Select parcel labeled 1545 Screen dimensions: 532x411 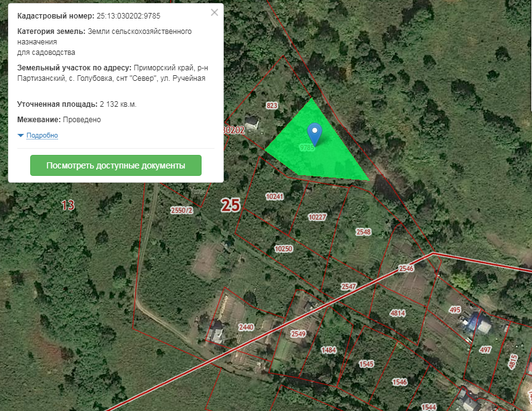366,364
